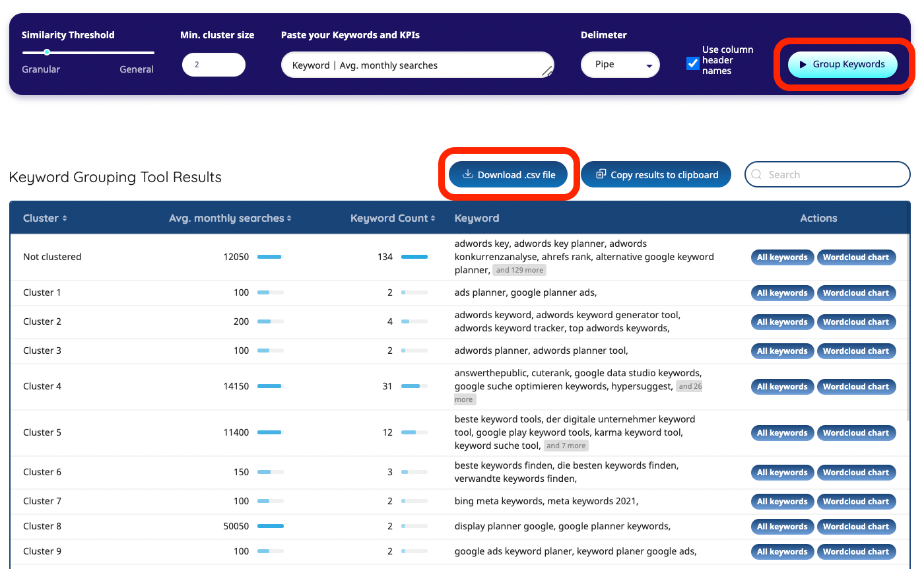Click the magnifier icon in search field
Image resolution: width=924 pixels, height=569 pixels.
[758, 175]
